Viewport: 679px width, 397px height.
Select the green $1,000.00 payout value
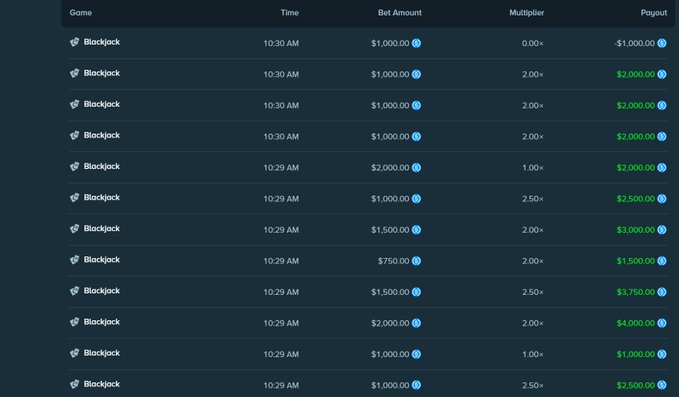pyautogui.click(x=636, y=355)
